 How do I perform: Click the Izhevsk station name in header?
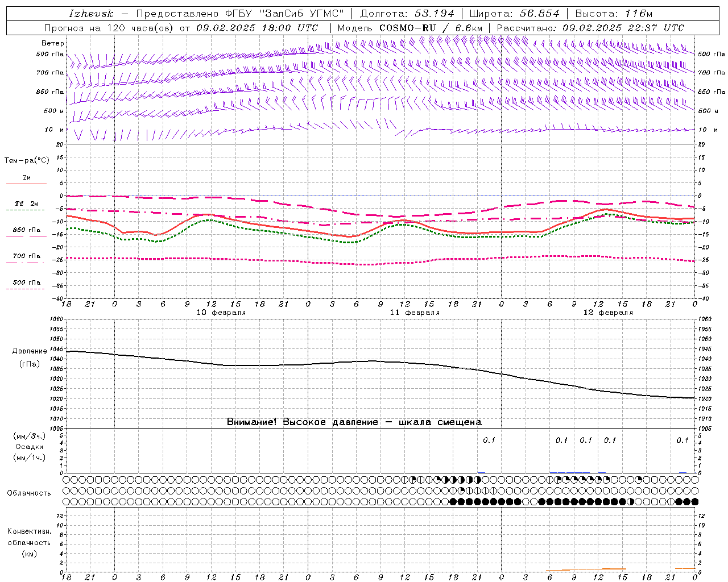tap(91, 14)
